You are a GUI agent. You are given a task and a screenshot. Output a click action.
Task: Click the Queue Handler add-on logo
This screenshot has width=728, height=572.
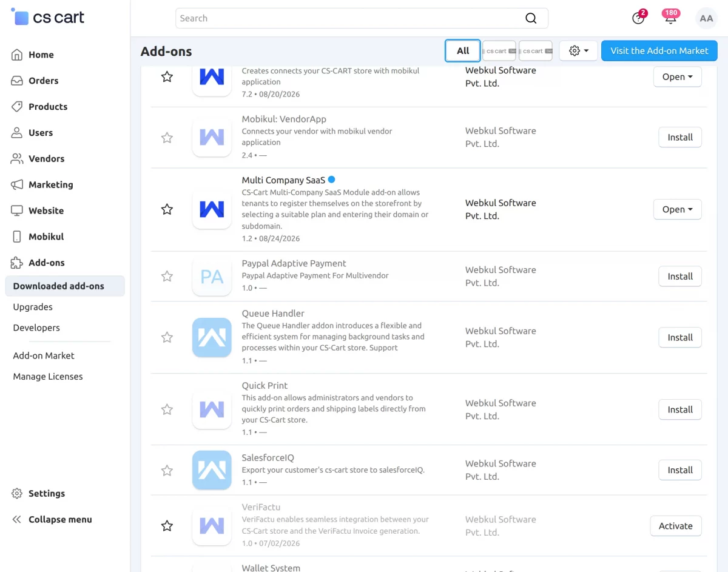coord(212,337)
